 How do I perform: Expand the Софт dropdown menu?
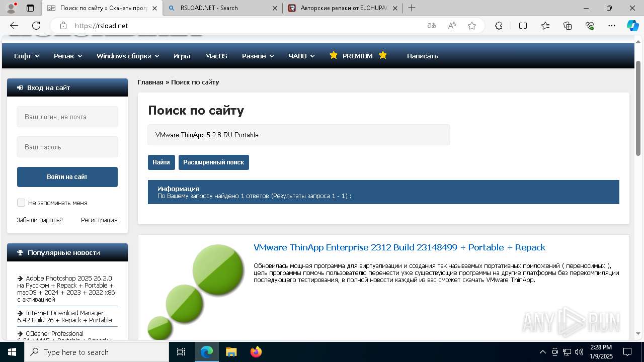[x=27, y=56]
